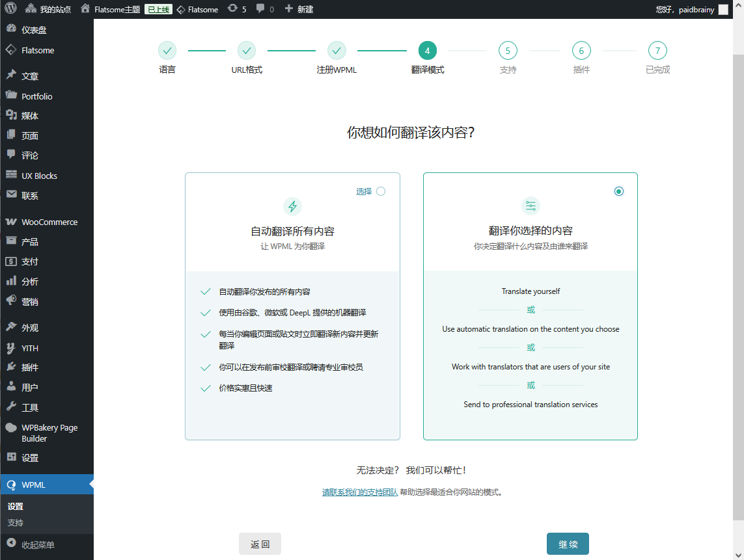Image resolution: width=744 pixels, height=560 pixels.
Task: Click the active step 4 翻译模式 circle
Action: 428,50
